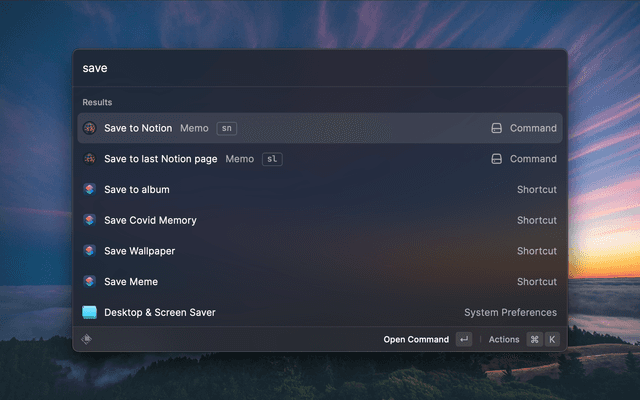The height and width of the screenshot is (400, 640).
Task: Click the Save to album Shortcuts icon
Action: pos(89,190)
